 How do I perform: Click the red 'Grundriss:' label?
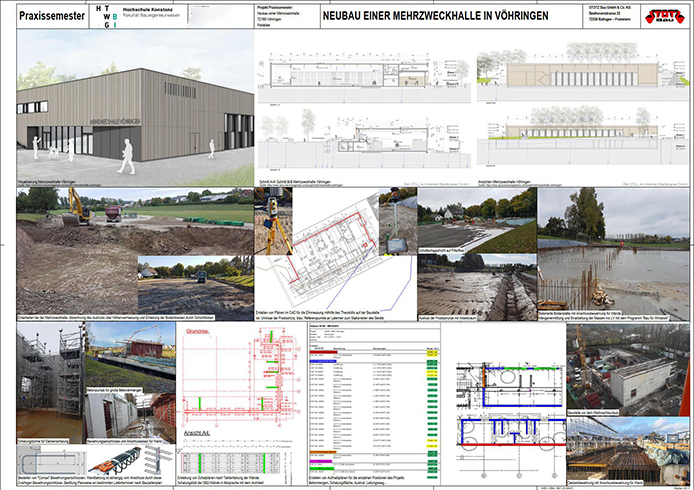(x=198, y=331)
